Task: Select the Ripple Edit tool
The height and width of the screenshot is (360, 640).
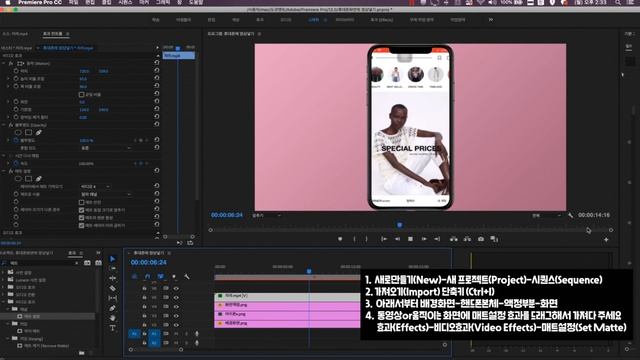Action: click(113, 278)
